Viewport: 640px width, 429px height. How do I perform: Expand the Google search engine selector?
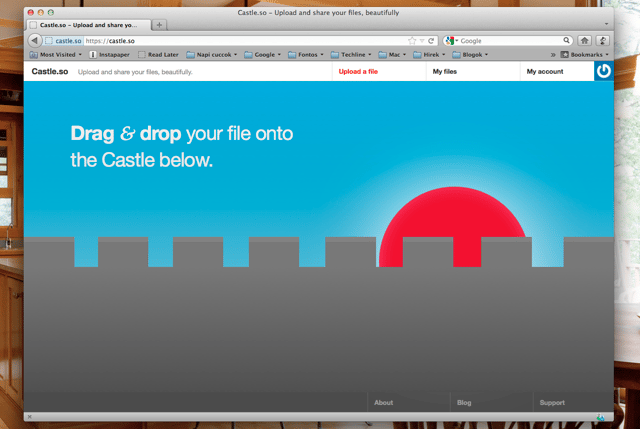point(452,41)
